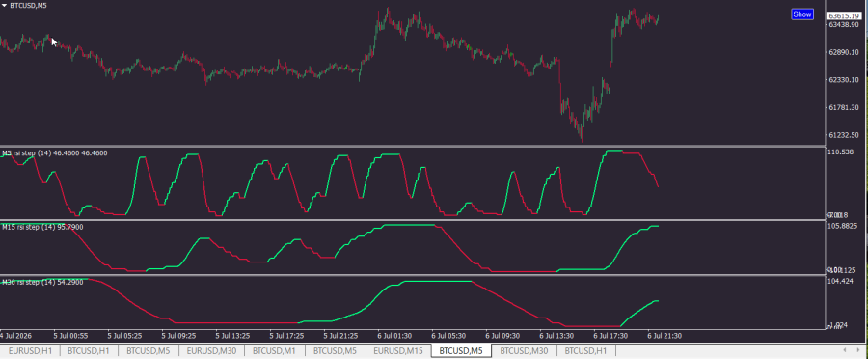Click the 5 Jul 05:25 time label
Screen dimensions: 868x359
click(x=125, y=336)
